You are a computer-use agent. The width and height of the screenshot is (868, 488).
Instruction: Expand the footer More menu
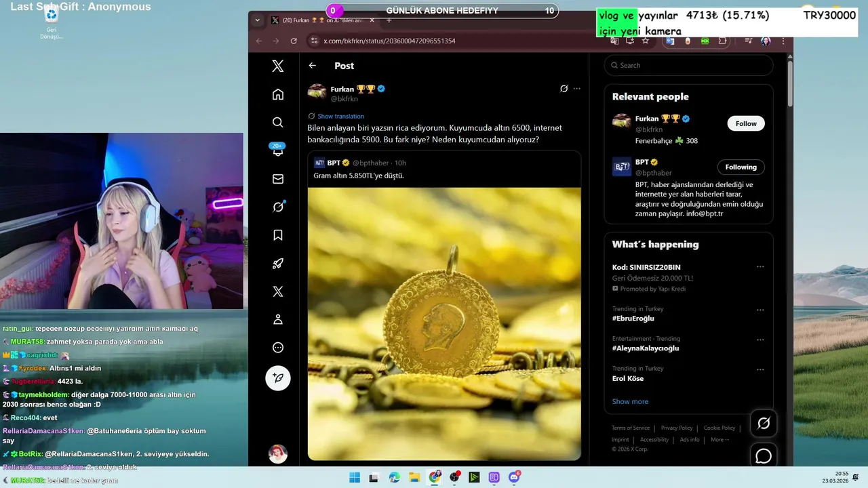719,440
